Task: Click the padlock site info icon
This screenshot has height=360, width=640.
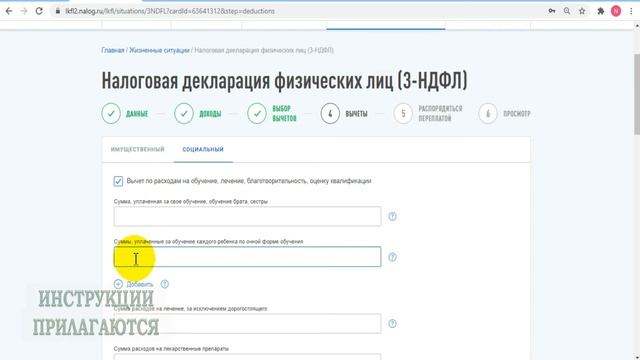Action: [58, 11]
